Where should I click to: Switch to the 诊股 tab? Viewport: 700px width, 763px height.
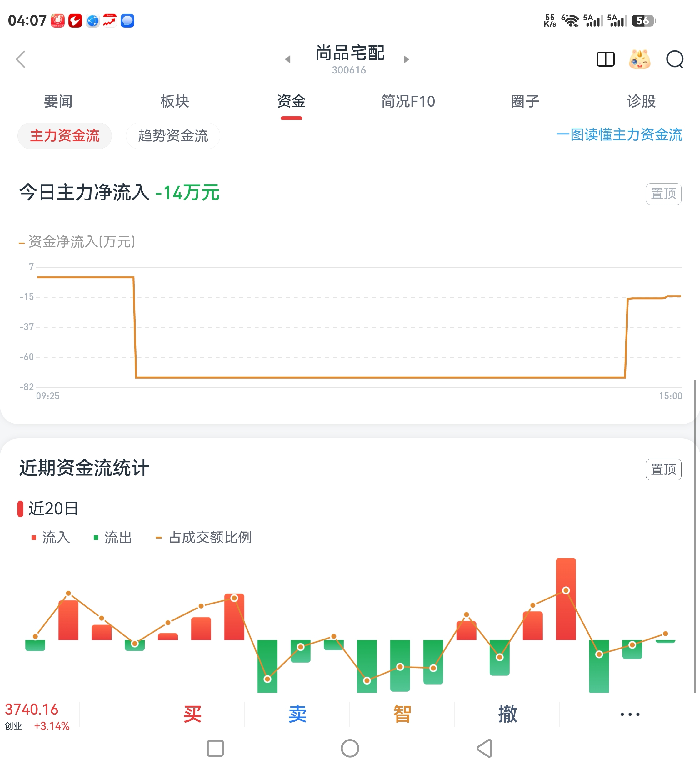click(641, 101)
